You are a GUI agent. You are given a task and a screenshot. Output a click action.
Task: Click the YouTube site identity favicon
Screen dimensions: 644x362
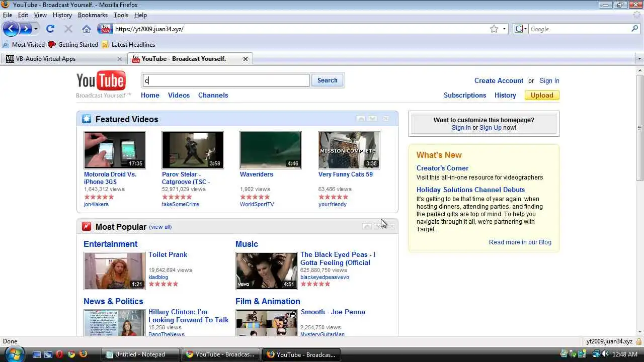pos(105,29)
